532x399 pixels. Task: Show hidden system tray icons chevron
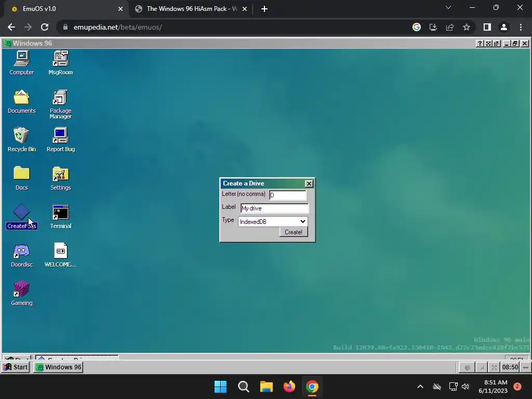click(420, 387)
